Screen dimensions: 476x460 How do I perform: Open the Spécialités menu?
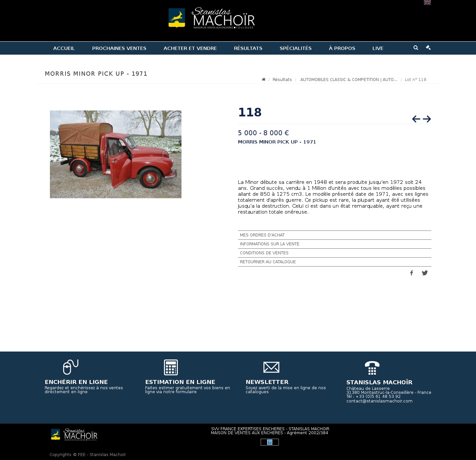[x=296, y=48]
